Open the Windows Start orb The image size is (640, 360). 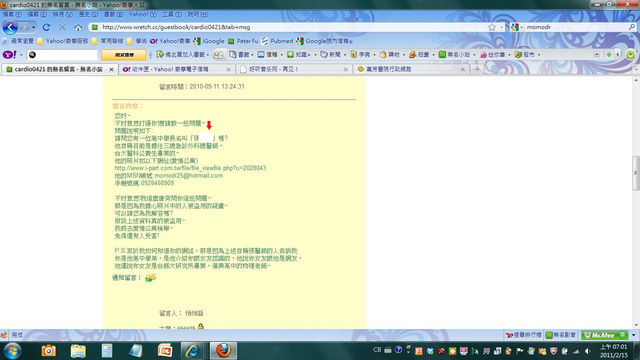[12, 351]
